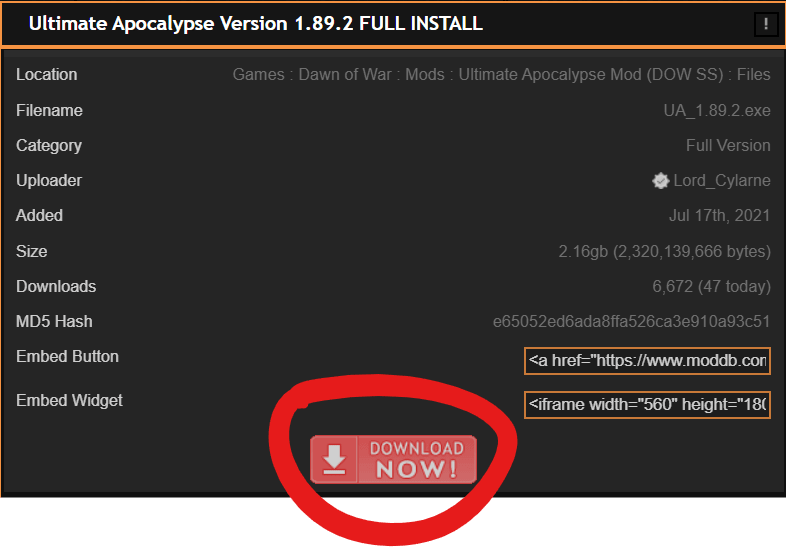Click the Full Version category value

(728, 145)
